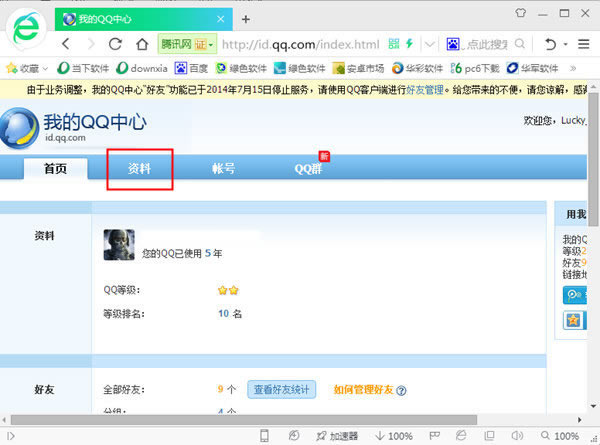Click 查看好友统计 button
Image resolution: width=600 pixels, height=445 pixels.
tap(282, 390)
